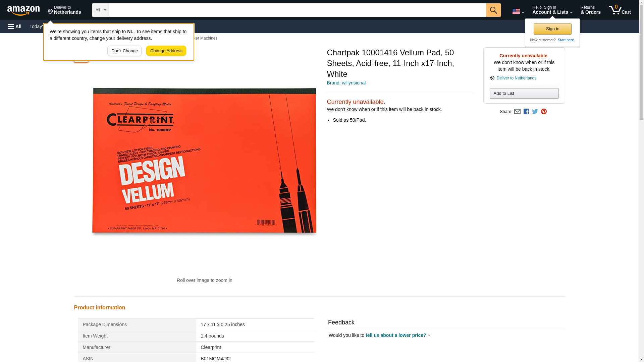Open the All hamburger menu
Image resolution: width=644 pixels, height=362 pixels.
click(15, 26)
